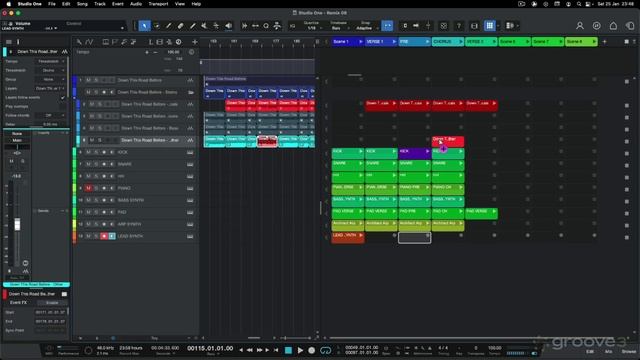Toggle the Snap button highlighted in blue

tap(387, 26)
